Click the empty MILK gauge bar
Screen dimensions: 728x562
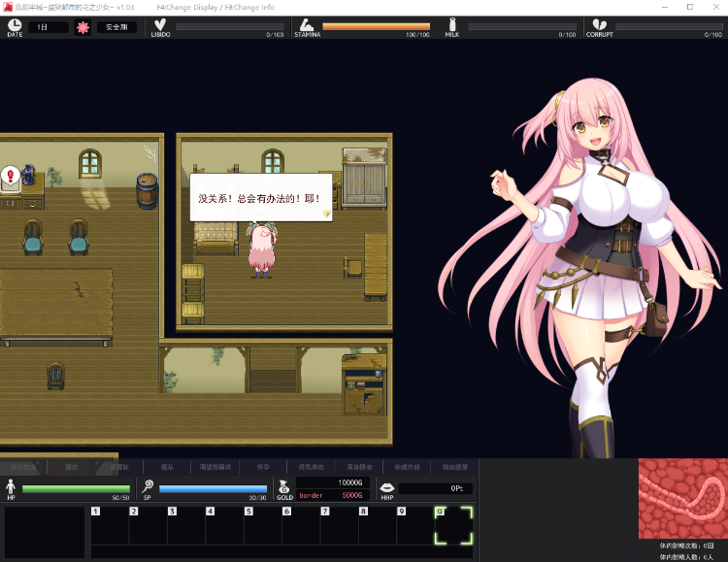(522, 26)
